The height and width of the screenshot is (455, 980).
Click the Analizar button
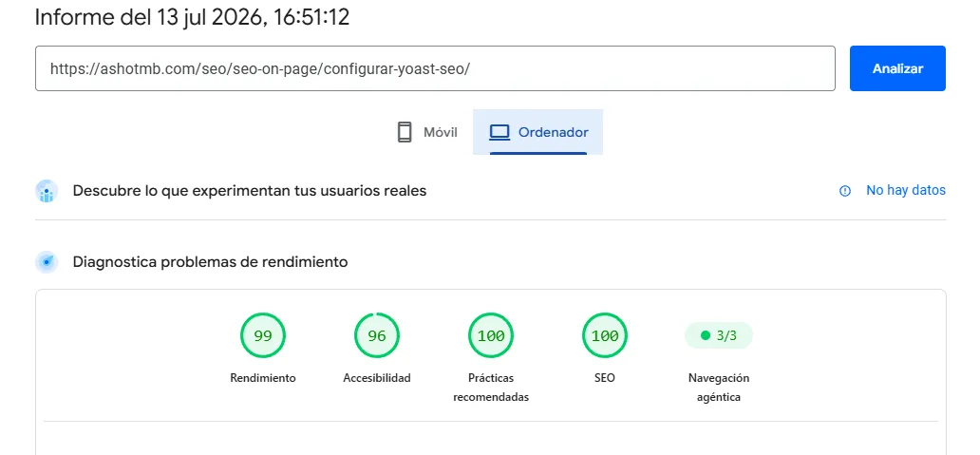896,68
